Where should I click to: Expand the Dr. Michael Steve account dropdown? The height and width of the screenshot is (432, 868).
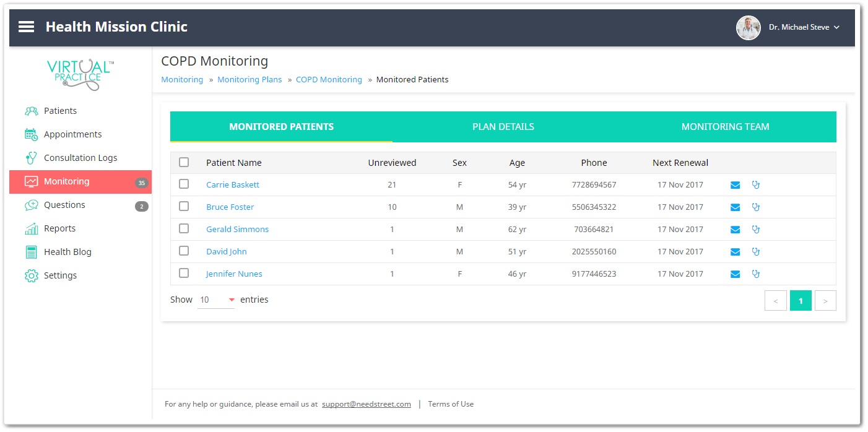[x=804, y=27]
